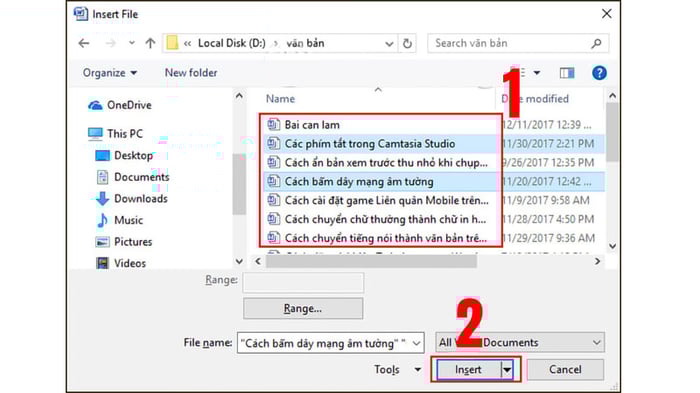This screenshot has height=393, width=700.
Task: Click horizontal scrollbar left arrow
Action: pos(258,261)
